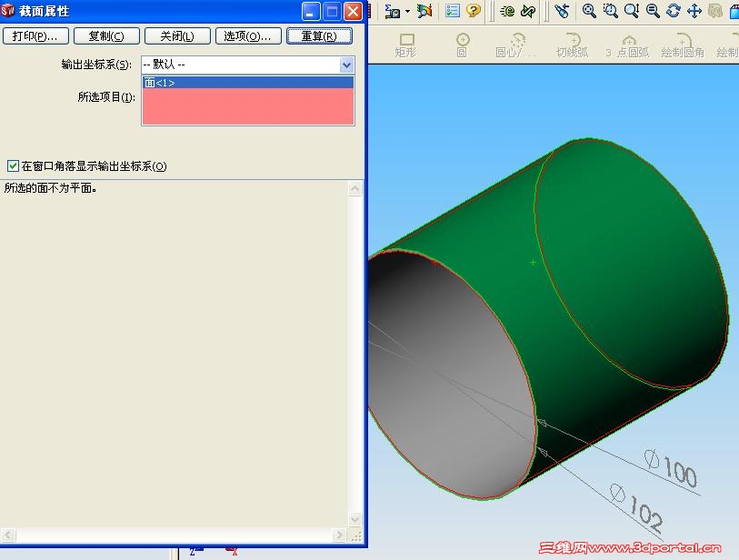Click the rotate view icon
The height and width of the screenshot is (560, 739).
pyautogui.click(x=674, y=11)
